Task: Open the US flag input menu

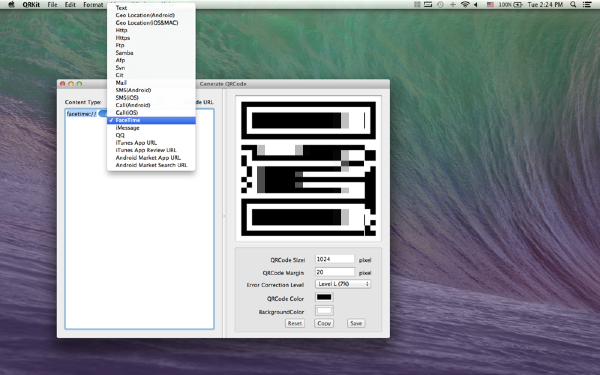Action: pyautogui.click(x=490, y=5)
